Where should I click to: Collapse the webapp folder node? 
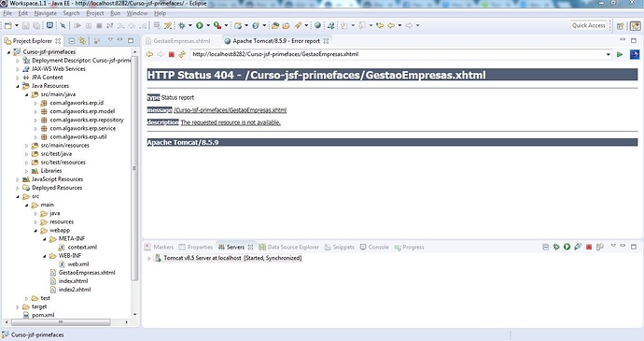(x=35, y=231)
